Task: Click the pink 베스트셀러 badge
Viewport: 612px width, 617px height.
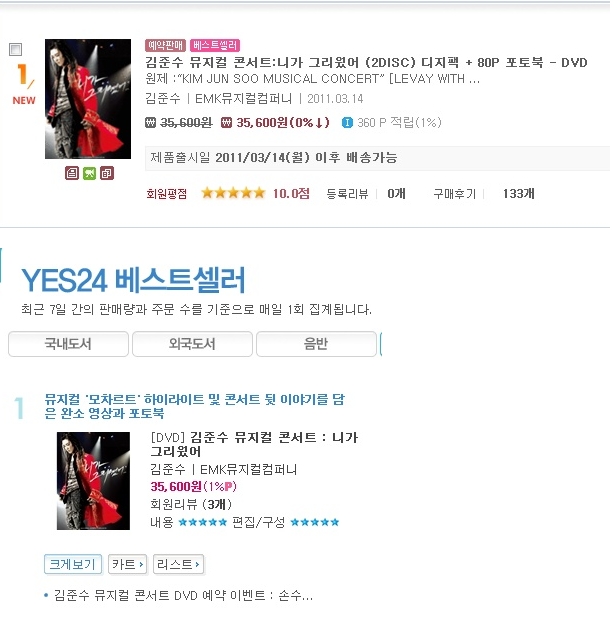Action: [x=215, y=45]
